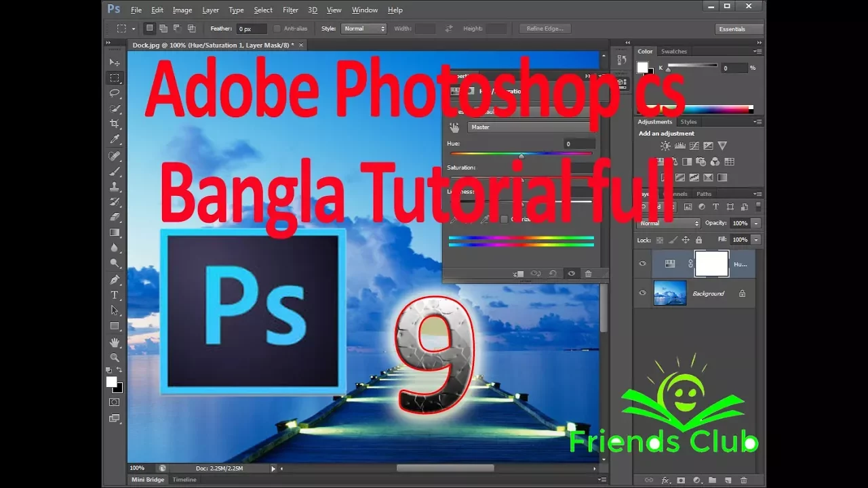This screenshot has height=488, width=868.
Task: Open the Image menu
Action: click(182, 10)
